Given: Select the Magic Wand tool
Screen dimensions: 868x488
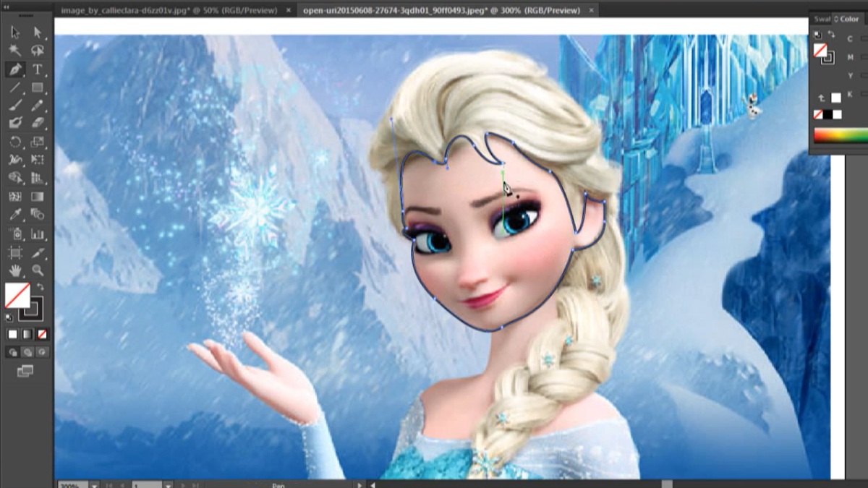Looking at the screenshot, I should pyautogui.click(x=15, y=50).
